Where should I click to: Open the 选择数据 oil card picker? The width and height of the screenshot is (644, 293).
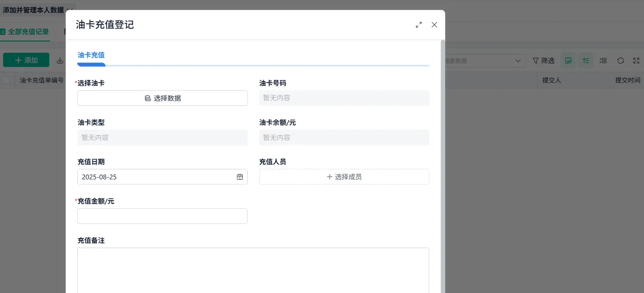click(x=162, y=98)
